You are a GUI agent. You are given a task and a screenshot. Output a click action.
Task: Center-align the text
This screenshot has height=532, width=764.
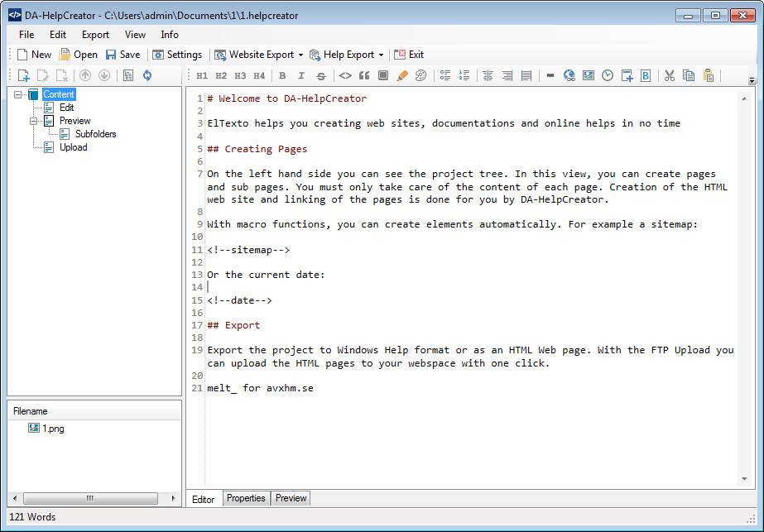tap(488, 75)
